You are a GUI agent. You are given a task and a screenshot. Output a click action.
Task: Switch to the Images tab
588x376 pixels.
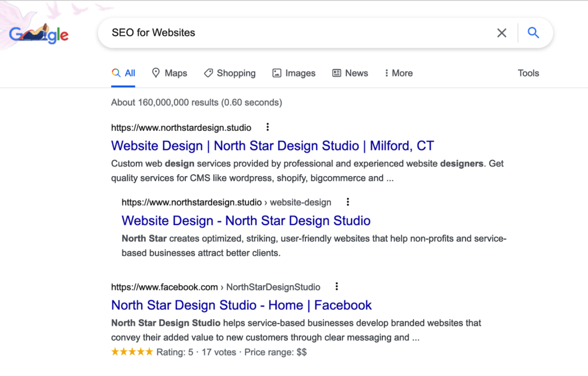coord(294,73)
